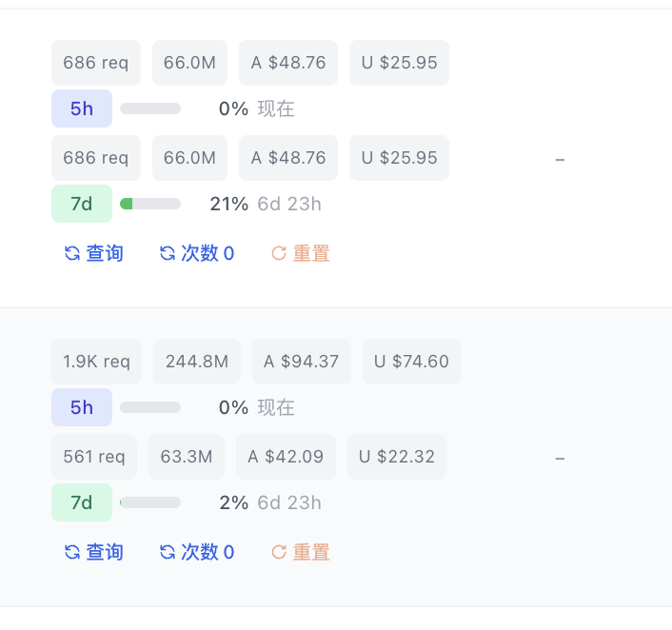Click the 244.8M tokens chip
Screen dimensions: 672x630
click(197, 362)
